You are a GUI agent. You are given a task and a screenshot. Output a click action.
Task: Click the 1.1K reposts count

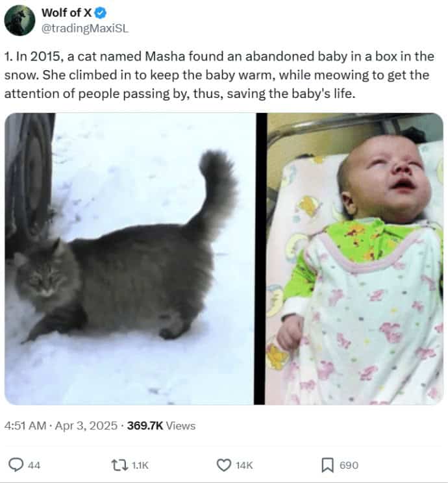click(140, 465)
